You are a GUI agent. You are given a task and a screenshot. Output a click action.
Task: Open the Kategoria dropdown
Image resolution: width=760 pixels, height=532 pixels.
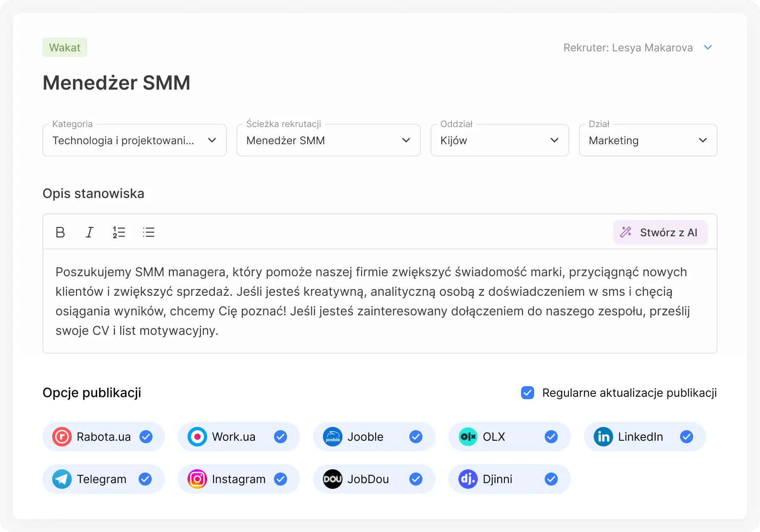tap(135, 141)
